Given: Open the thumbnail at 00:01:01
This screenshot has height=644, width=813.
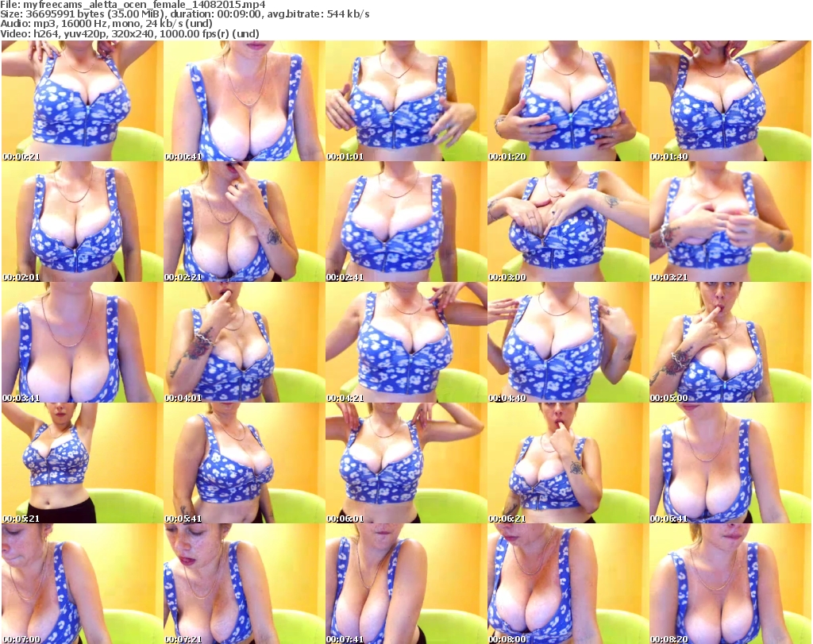Looking at the screenshot, I should pyautogui.click(x=406, y=101).
